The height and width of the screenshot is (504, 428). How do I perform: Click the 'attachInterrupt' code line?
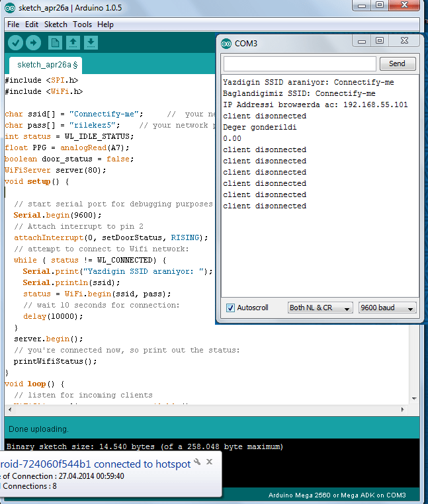pos(111,237)
